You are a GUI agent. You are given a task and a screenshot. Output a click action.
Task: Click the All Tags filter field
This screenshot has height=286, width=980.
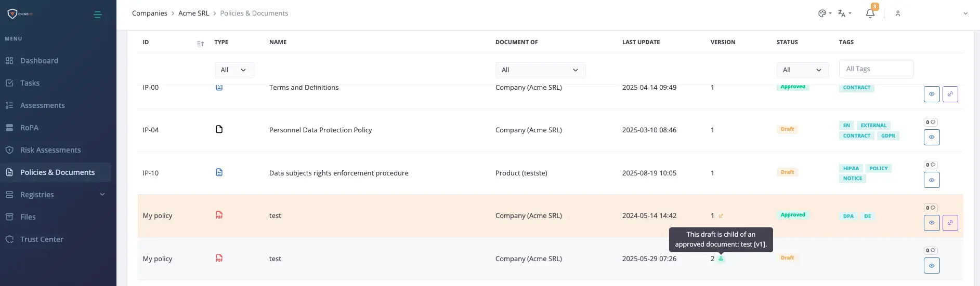point(876,69)
